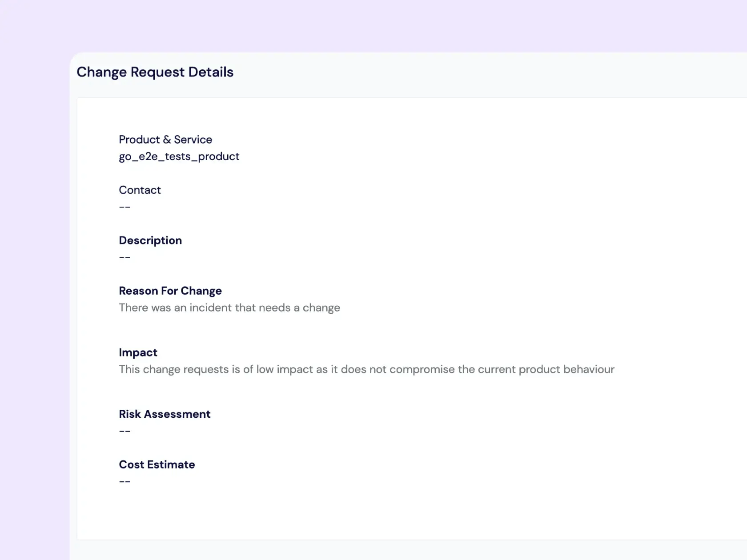Click the Description field label
The width and height of the screenshot is (747, 560).
point(150,240)
